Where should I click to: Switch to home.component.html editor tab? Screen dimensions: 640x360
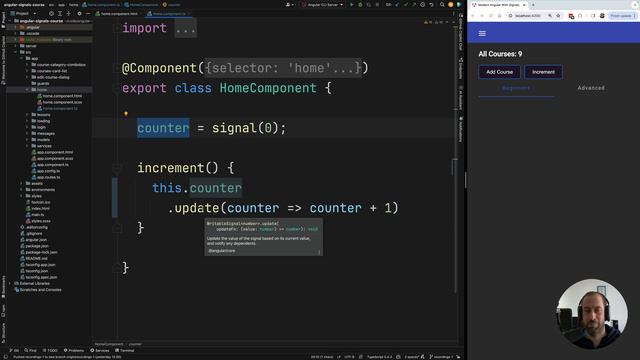(x=116, y=13)
